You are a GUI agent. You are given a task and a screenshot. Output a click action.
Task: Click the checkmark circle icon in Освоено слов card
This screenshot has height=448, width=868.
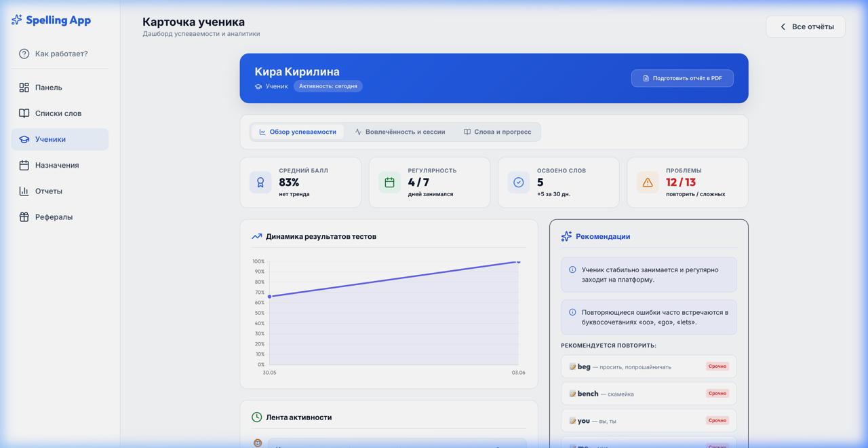coord(519,182)
